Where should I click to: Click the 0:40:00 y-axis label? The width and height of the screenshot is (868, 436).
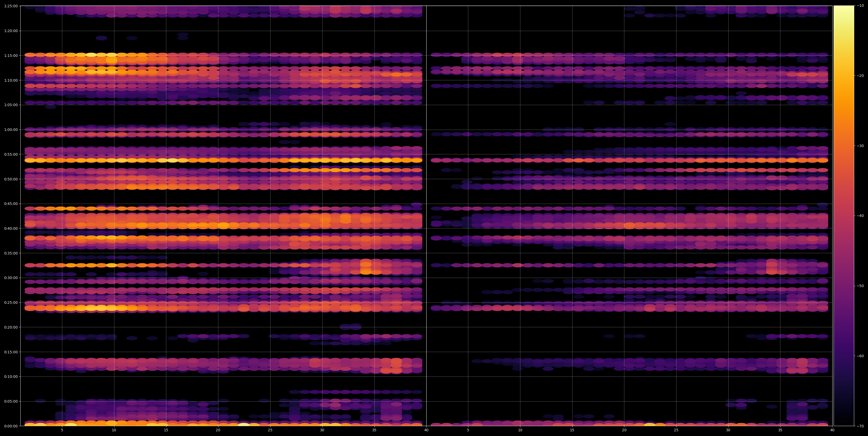click(11, 228)
